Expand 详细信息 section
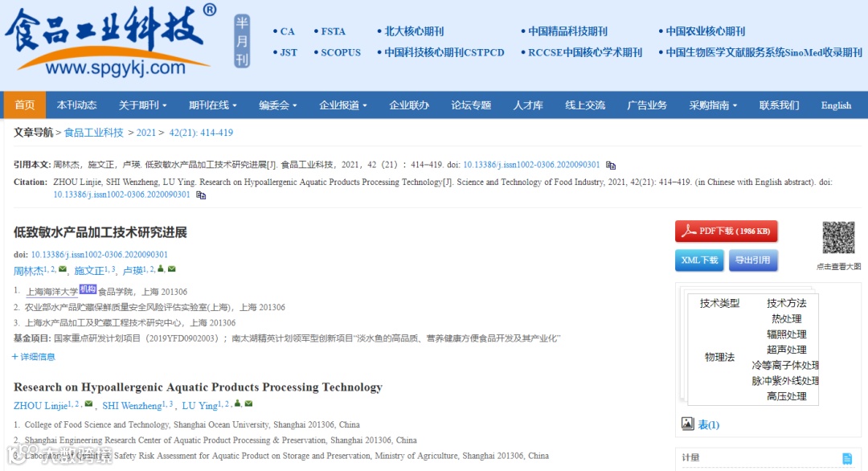 click(34, 357)
